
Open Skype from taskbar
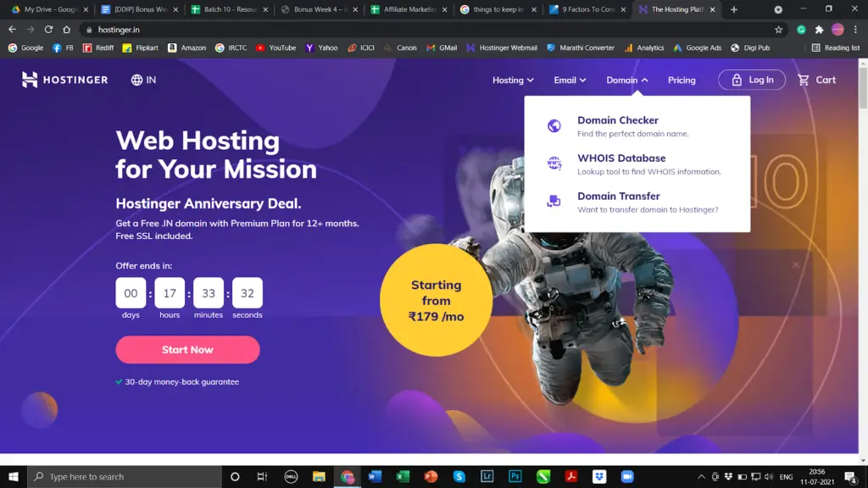pos(459,476)
